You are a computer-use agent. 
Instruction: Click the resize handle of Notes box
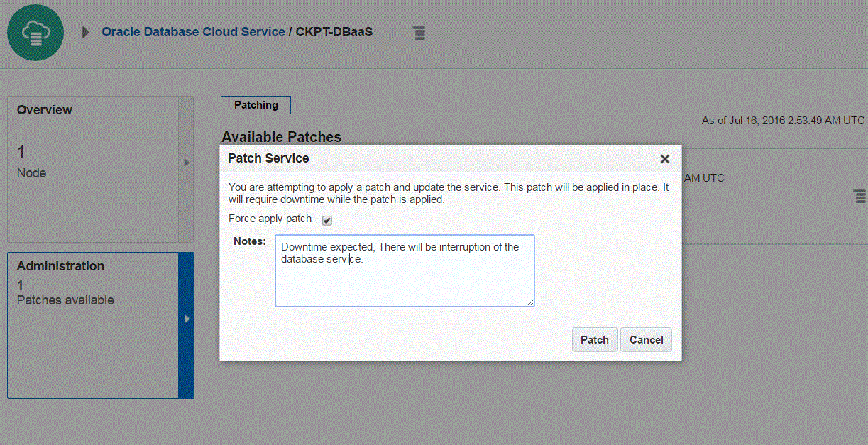[x=530, y=302]
